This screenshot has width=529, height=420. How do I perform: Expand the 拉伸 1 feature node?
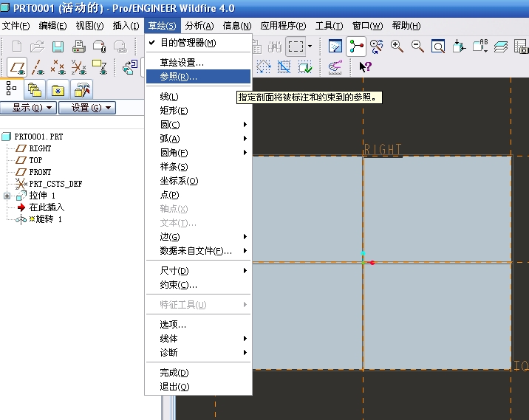tap(7, 196)
